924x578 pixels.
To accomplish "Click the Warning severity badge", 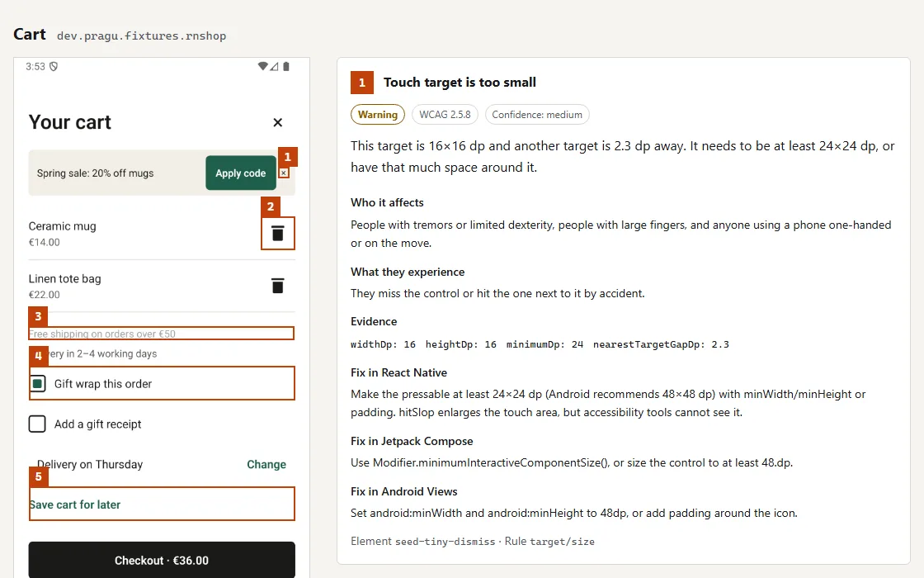I will 378,115.
